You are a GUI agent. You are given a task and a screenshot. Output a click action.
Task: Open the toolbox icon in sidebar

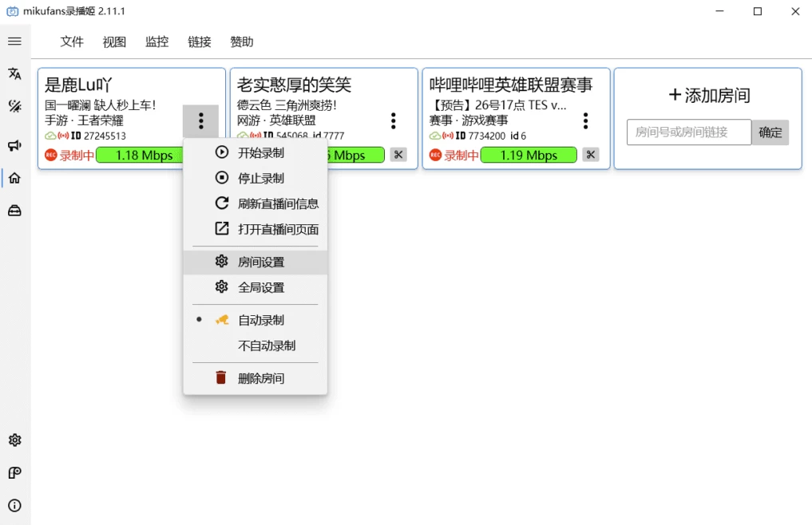[14, 211]
